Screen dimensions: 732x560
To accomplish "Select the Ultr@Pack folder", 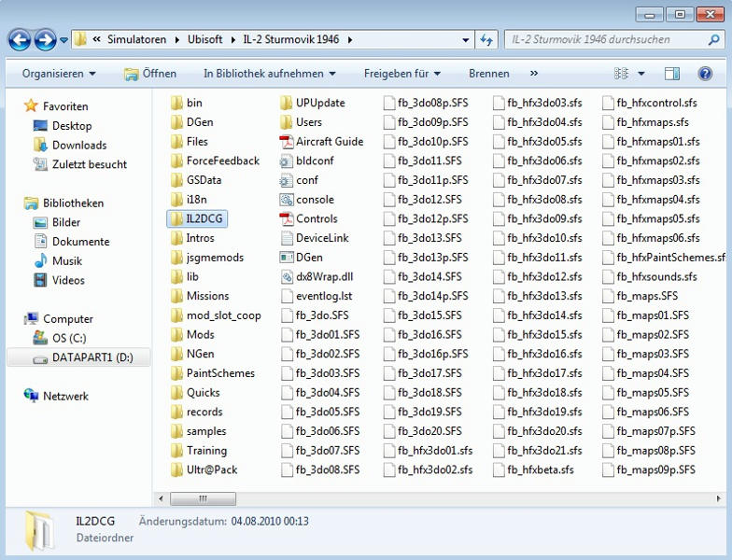I will tap(204, 470).
